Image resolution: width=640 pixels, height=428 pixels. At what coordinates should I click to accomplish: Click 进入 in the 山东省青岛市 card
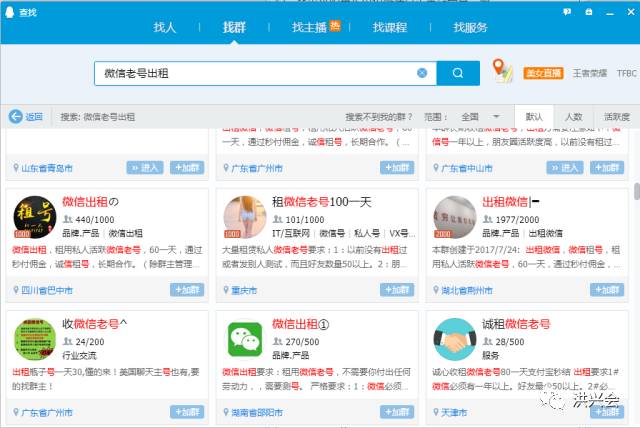pos(145,168)
